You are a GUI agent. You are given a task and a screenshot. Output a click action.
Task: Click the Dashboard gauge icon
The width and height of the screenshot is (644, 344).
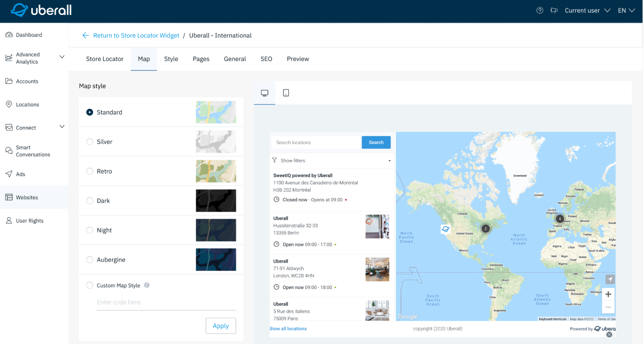[x=9, y=35]
